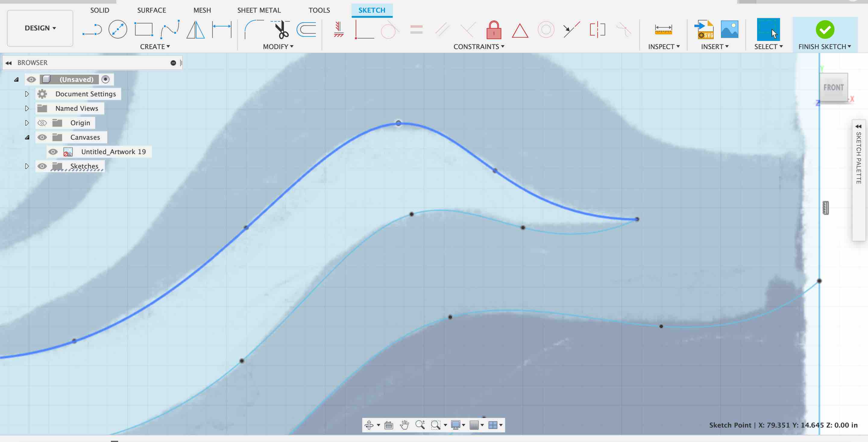Select the Offset tool
The image size is (868, 442).
[x=306, y=30]
